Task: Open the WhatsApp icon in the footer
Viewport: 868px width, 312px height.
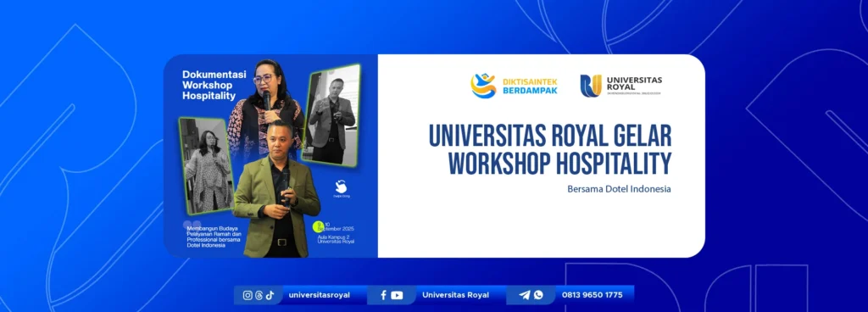Action: click(538, 295)
